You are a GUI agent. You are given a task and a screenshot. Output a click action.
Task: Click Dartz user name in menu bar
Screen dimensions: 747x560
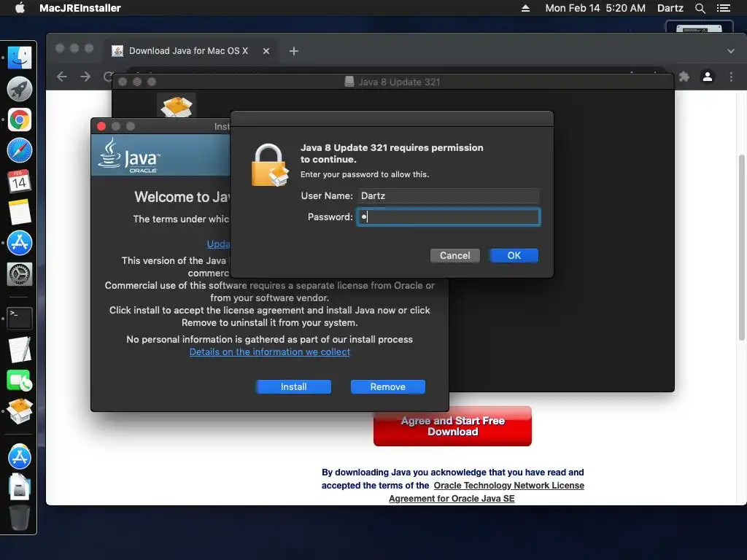[670, 8]
